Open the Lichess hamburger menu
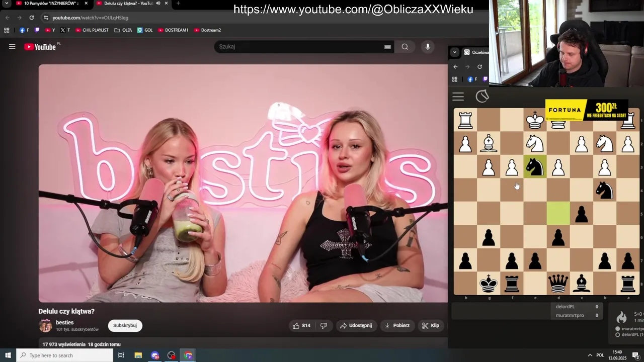Viewport: 644px width, 362px height. coord(458,97)
